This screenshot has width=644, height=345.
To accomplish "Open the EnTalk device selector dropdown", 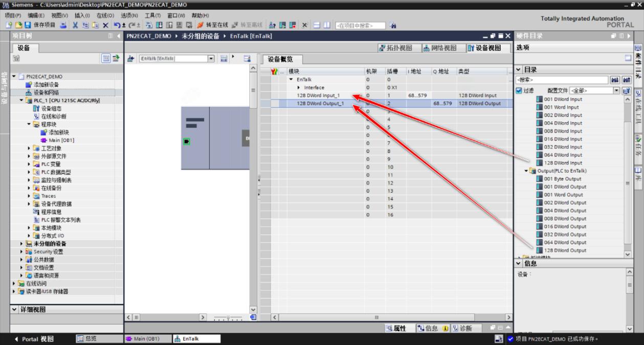I will pyautogui.click(x=176, y=59).
